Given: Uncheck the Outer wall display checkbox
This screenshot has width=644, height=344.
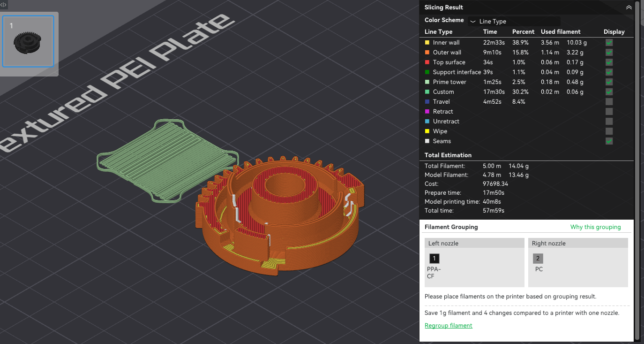Looking at the screenshot, I should tap(609, 53).
